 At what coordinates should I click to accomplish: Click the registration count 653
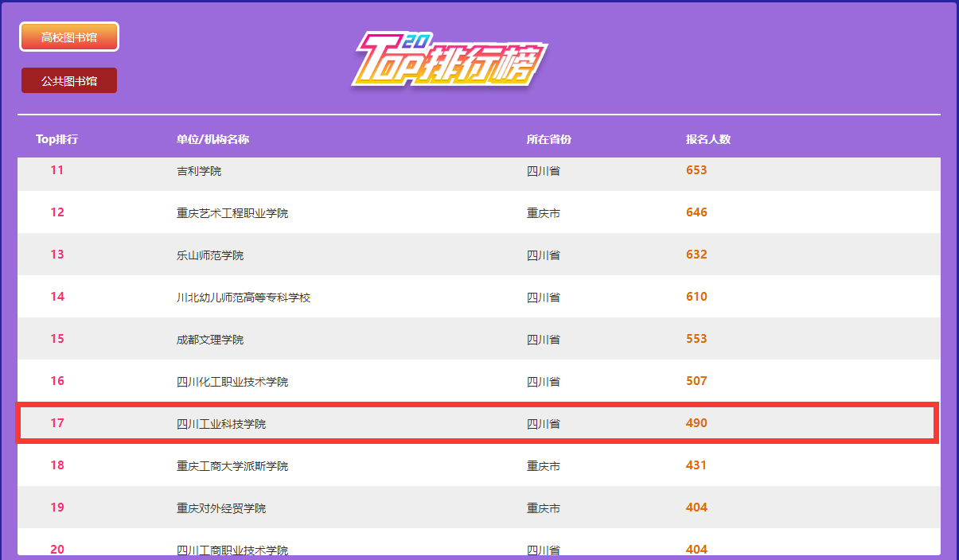click(696, 170)
